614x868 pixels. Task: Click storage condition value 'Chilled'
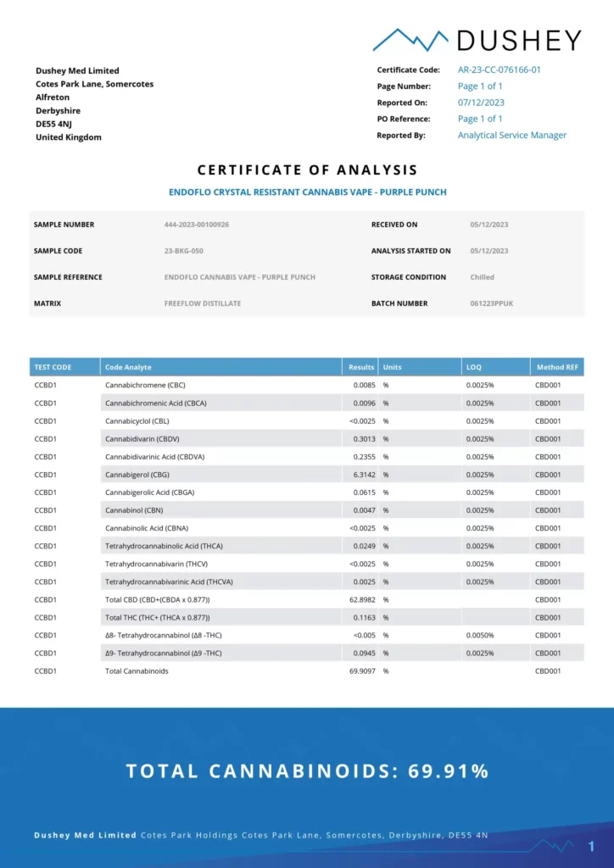tap(482, 277)
